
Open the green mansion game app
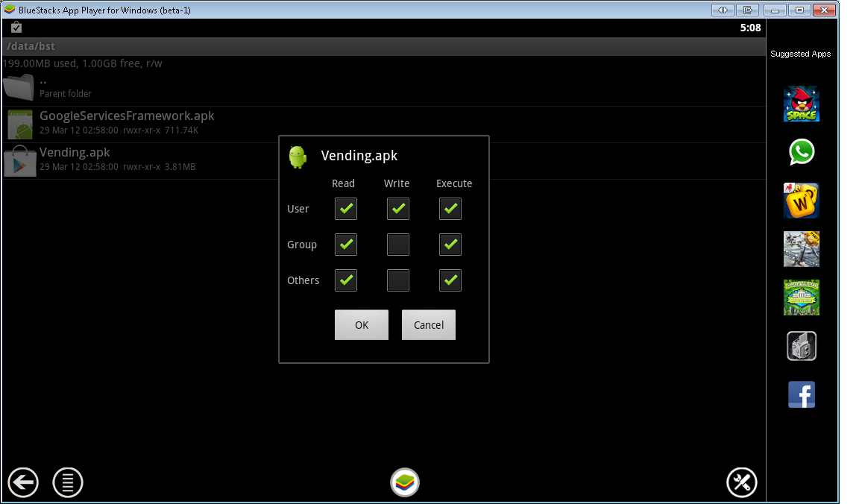coord(801,297)
